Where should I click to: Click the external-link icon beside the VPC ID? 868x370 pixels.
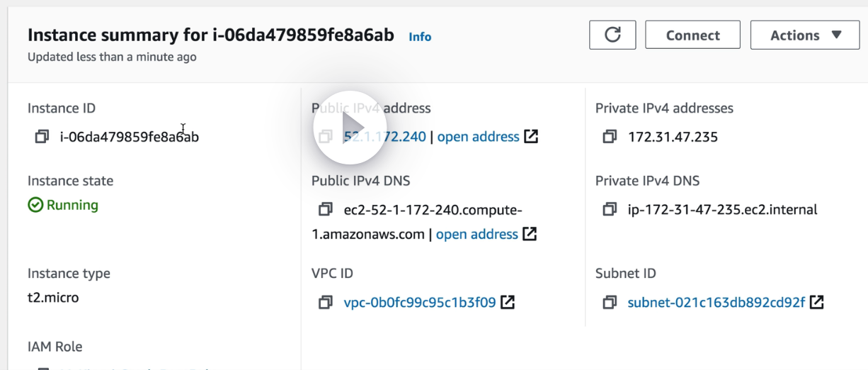pyautogui.click(x=508, y=303)
